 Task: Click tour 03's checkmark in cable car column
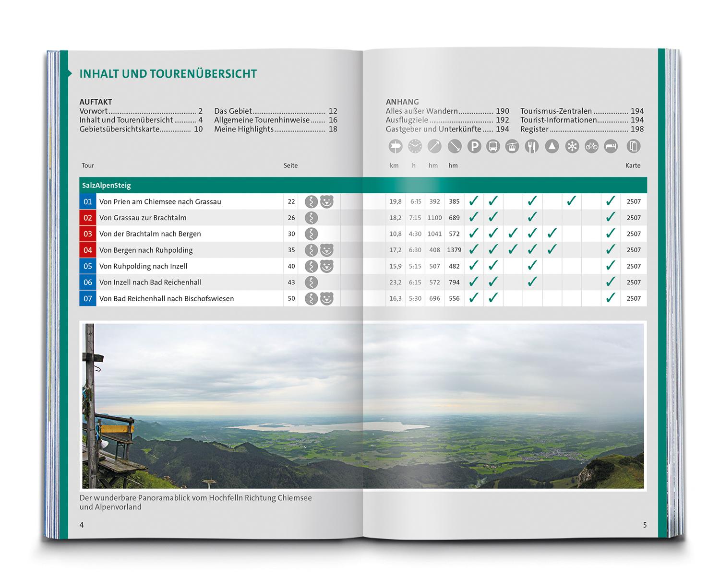[513, 234]
